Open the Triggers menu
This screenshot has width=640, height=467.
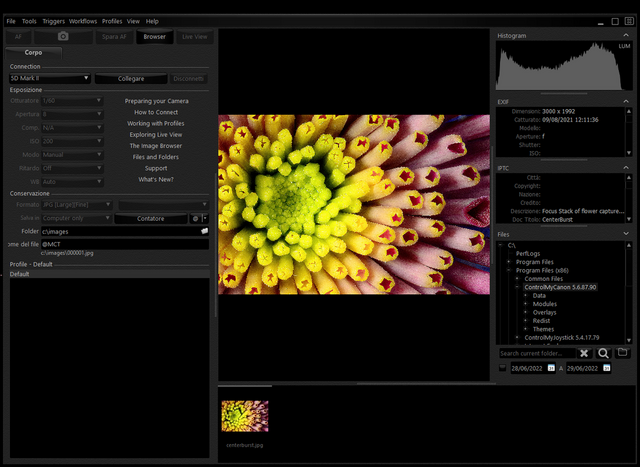[x=53, y=21]
